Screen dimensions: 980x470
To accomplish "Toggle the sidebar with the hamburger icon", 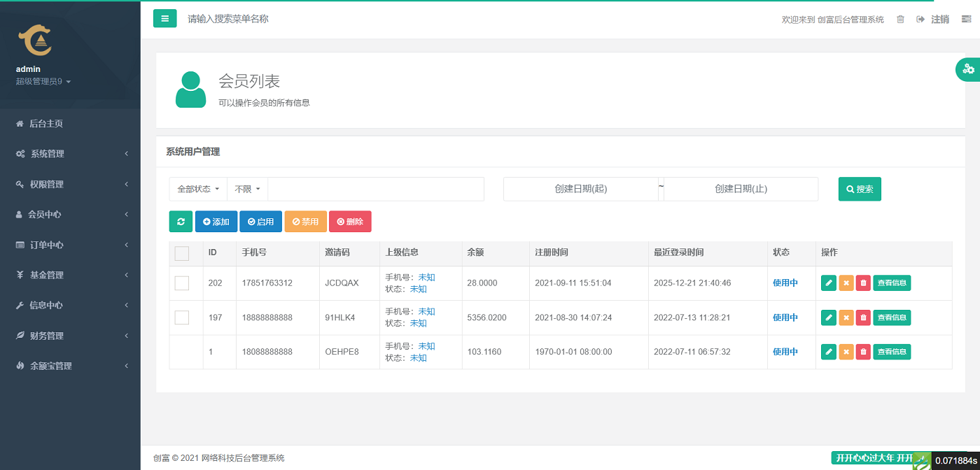I will tap(164, 18).
